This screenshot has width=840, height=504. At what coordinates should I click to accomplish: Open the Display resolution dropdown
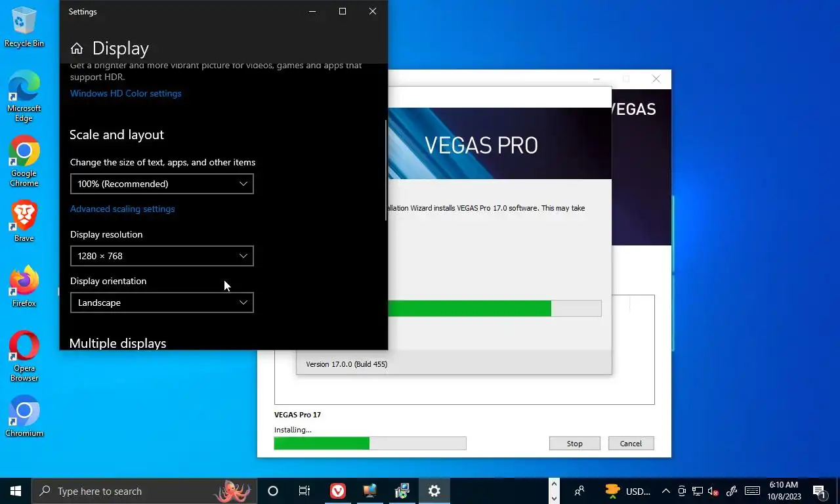click(x=162, y=256)
